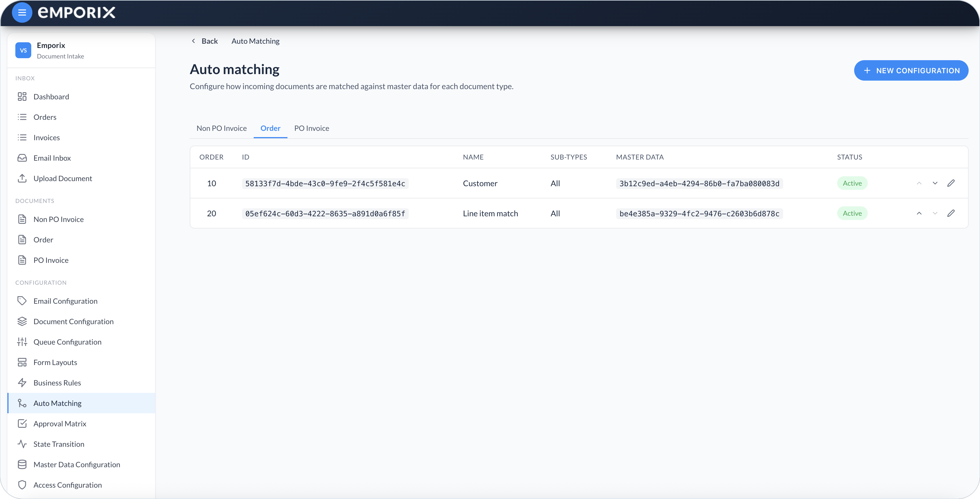Open Orders in the sidebar

(x=81, y=117)
